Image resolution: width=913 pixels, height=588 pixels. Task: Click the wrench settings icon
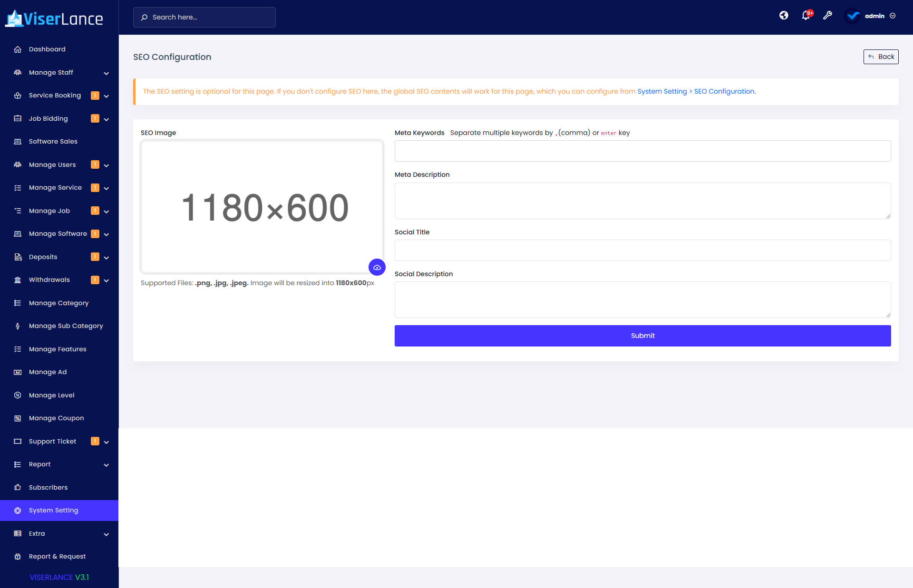pyautogui.click(x=827, y=16)
